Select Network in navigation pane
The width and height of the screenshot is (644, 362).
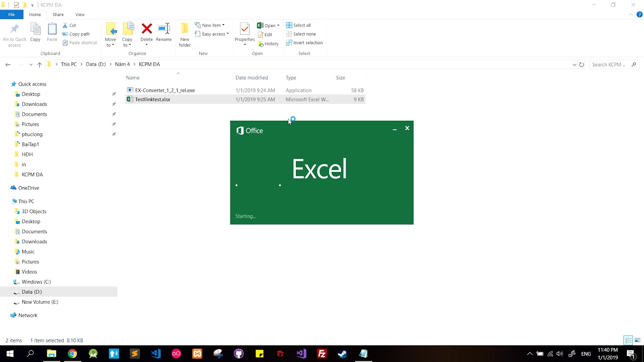pyautogui.click(x=28, y=315)
